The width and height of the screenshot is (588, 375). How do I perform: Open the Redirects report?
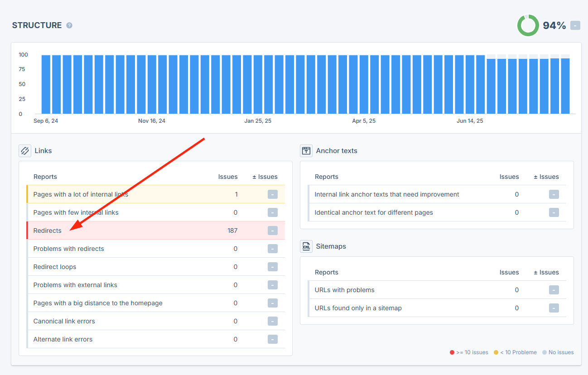point(47,231)
